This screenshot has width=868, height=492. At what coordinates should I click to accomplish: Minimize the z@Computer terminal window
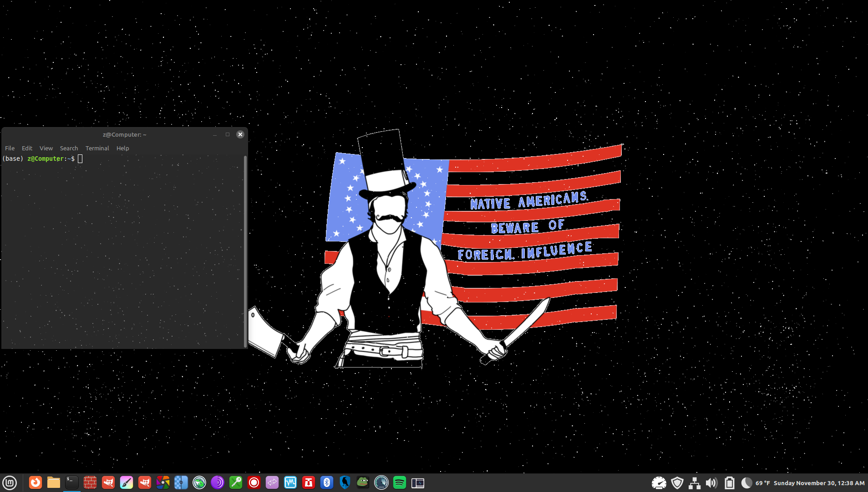click(x=215, y=134)
